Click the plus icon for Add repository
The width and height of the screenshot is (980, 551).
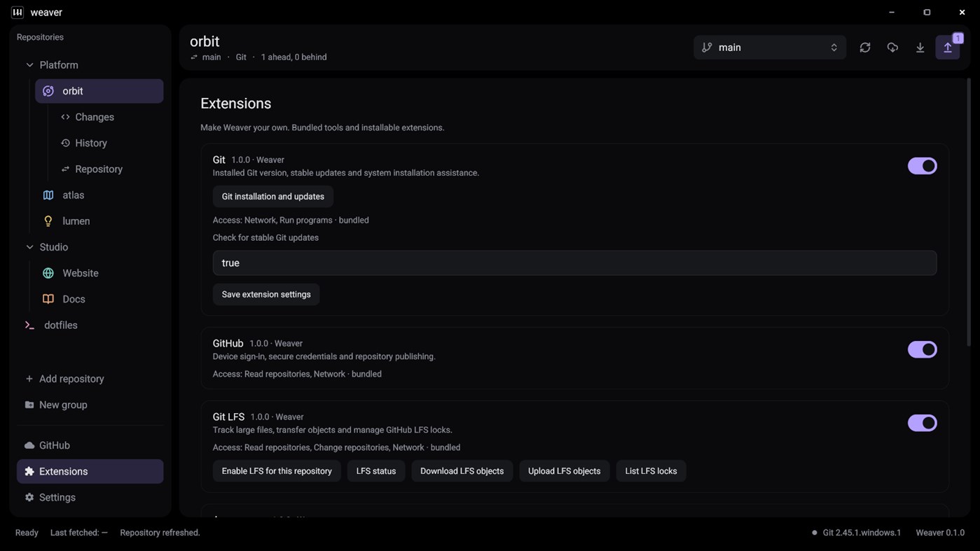(x=29, y=379)
